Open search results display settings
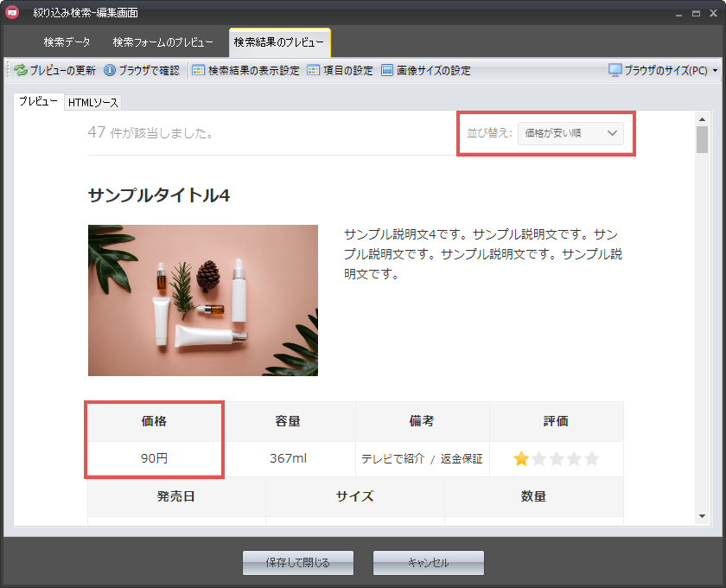 (x=198, y=71)
